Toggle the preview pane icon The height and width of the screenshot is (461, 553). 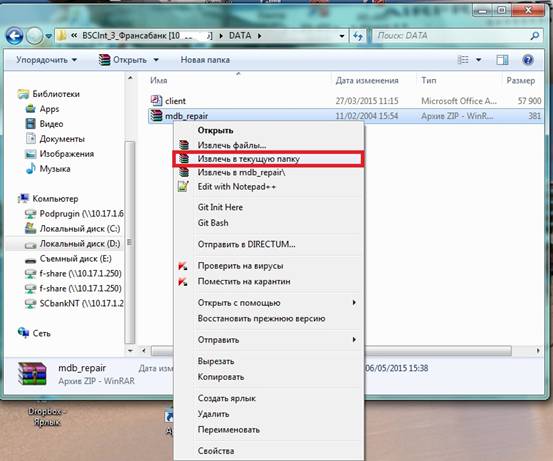pyautogui.click(x=502, y=60)
